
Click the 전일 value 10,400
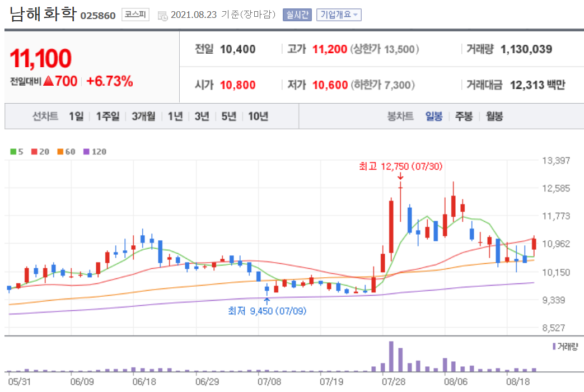tap(237, 49)
